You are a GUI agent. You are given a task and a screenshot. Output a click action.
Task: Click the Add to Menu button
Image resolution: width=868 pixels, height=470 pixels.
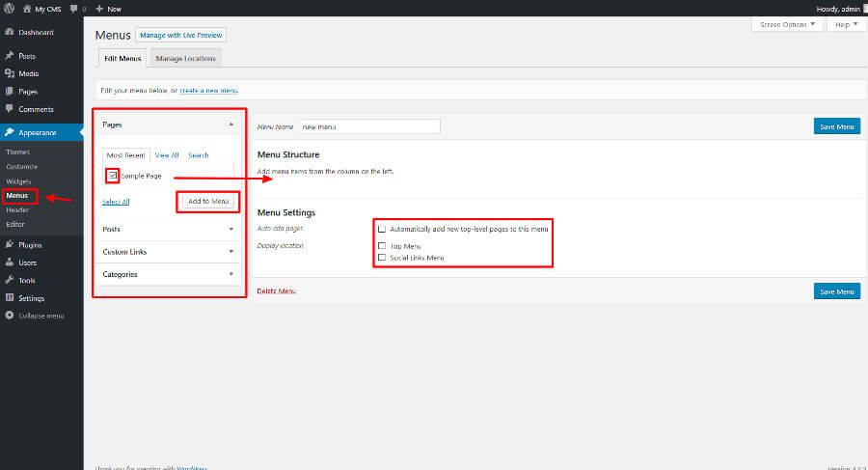208,201
